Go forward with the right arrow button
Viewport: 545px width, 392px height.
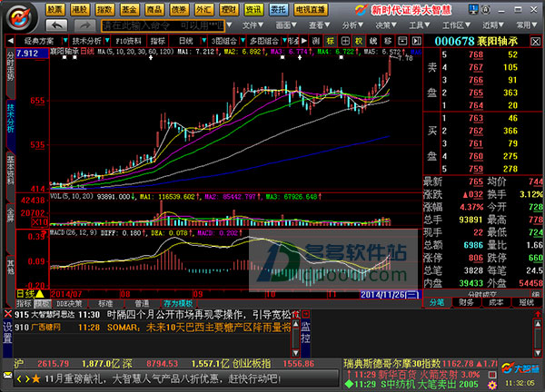click(84, 25)
